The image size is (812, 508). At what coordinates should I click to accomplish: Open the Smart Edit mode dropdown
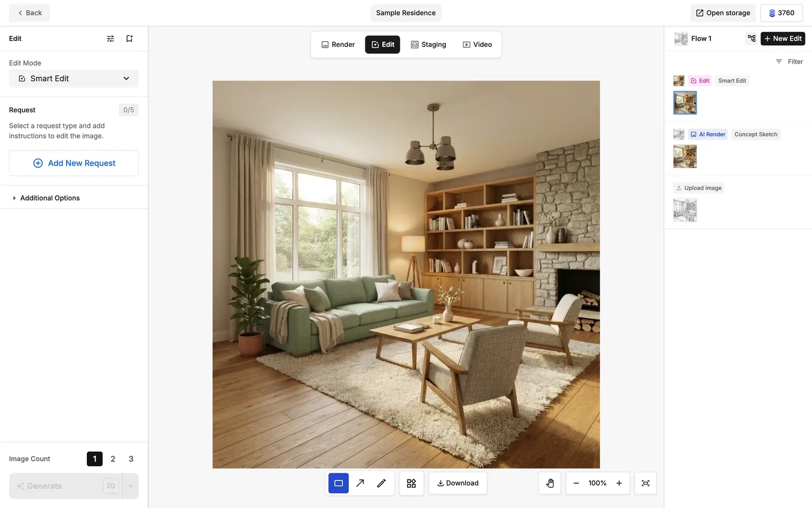(74, 79)
